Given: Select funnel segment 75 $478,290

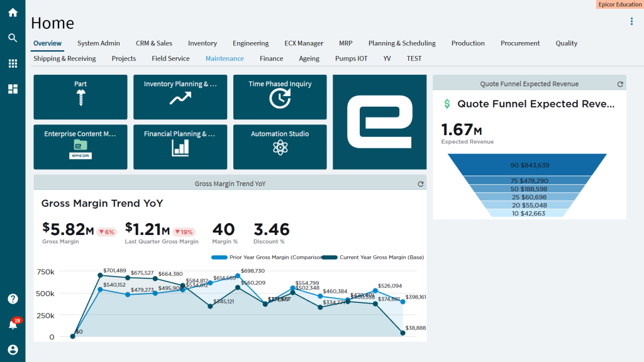Looking at the screenshot, I should coord(528,180).
